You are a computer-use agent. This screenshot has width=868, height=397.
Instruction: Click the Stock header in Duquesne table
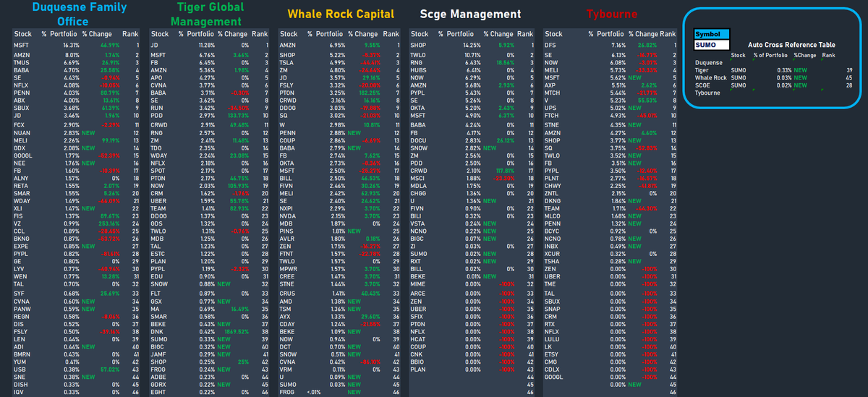pyautogui.click(x=22, y=34)
